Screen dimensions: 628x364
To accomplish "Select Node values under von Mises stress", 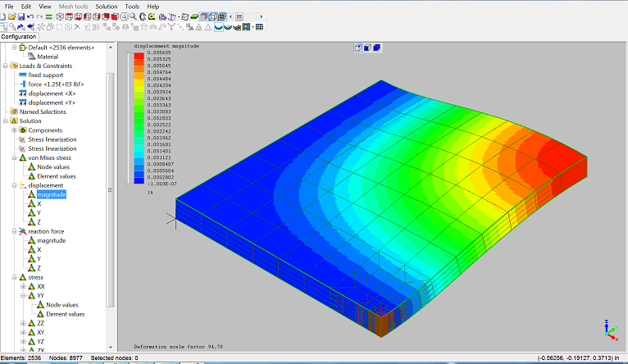I will tap(53, 167).
